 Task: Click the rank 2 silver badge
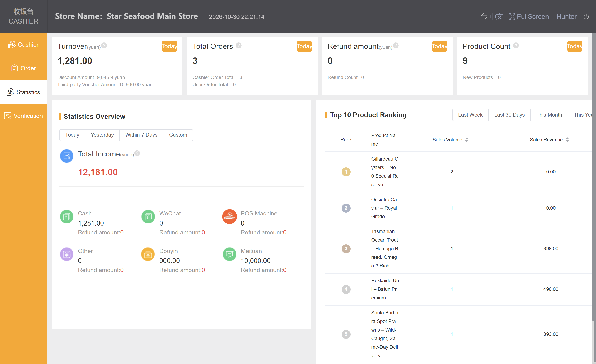pos(346,208)
